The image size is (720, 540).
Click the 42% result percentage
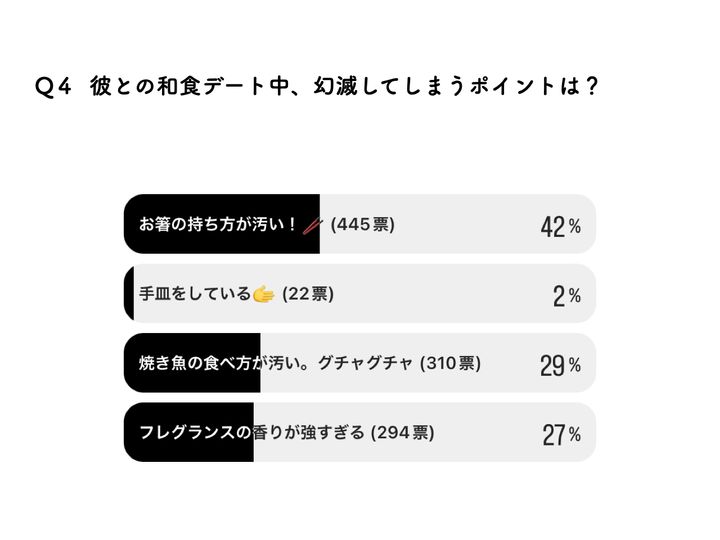pos(560,226)
